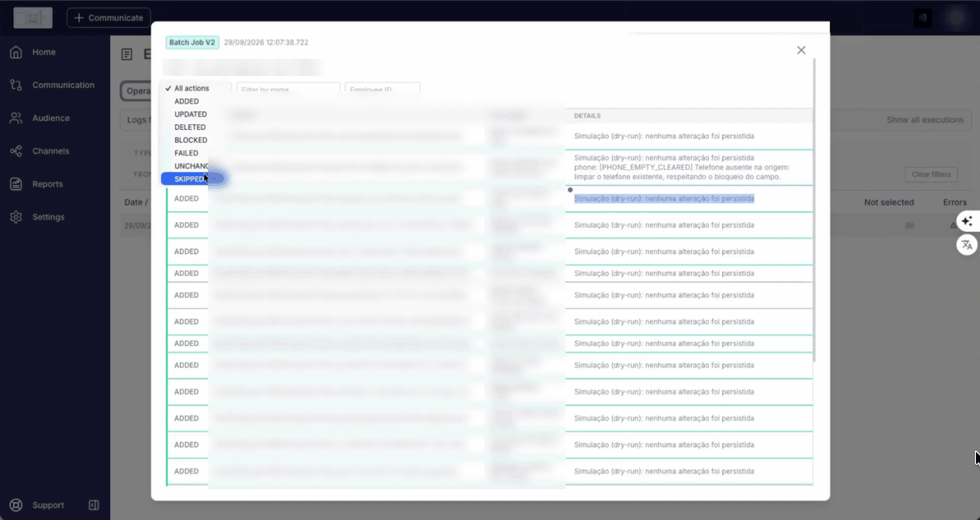The height and width of the screenshot is (520, 980).
Task: Click the audio waveform icon in top bar
Action: [923, 18]
